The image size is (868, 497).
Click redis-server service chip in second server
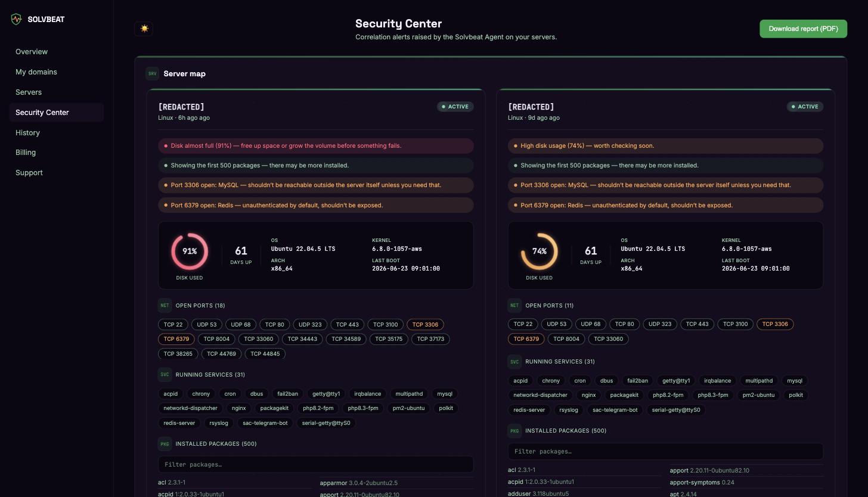(529, 410)
